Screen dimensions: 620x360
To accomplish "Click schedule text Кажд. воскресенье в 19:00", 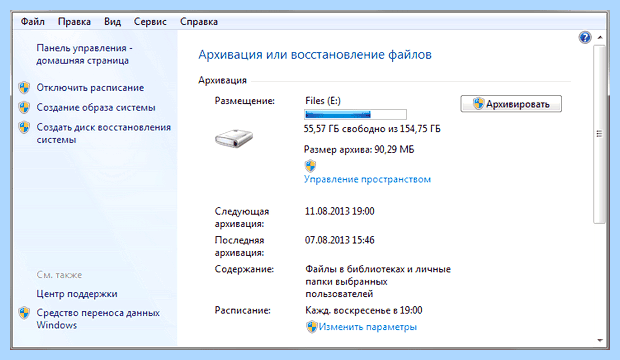I will (x=364, y=310).
